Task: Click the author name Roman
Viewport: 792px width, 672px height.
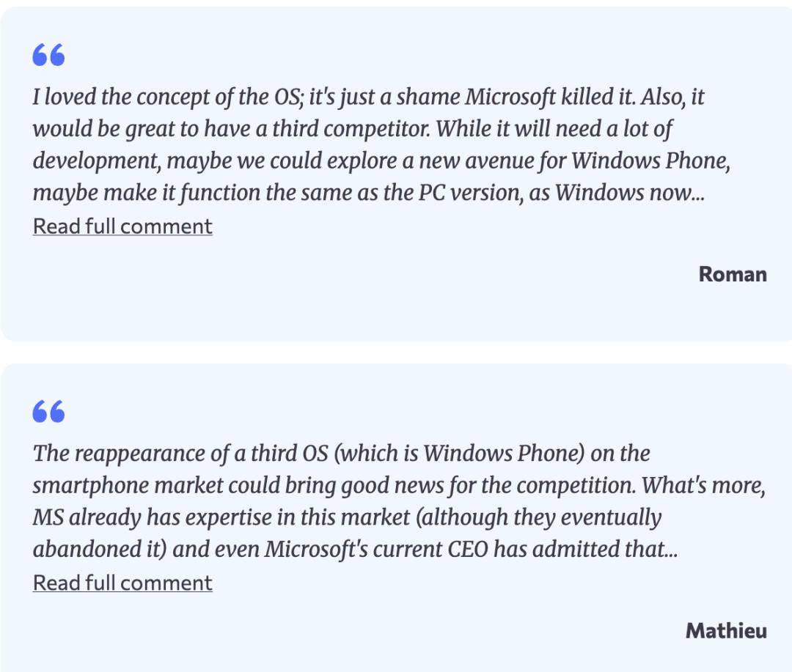Action: [732, 274]
